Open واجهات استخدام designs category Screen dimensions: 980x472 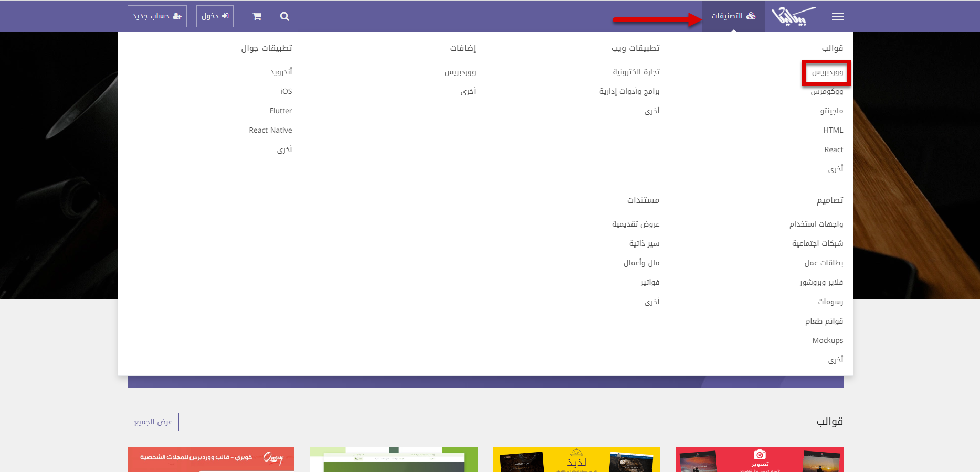[x=816, y=224]
